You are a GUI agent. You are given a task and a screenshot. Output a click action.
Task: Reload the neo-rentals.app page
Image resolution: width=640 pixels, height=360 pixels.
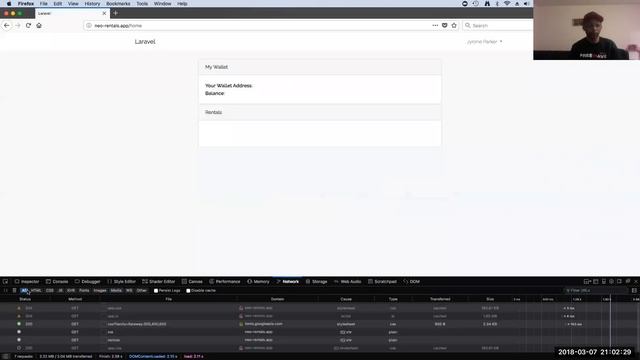[28, 25]
